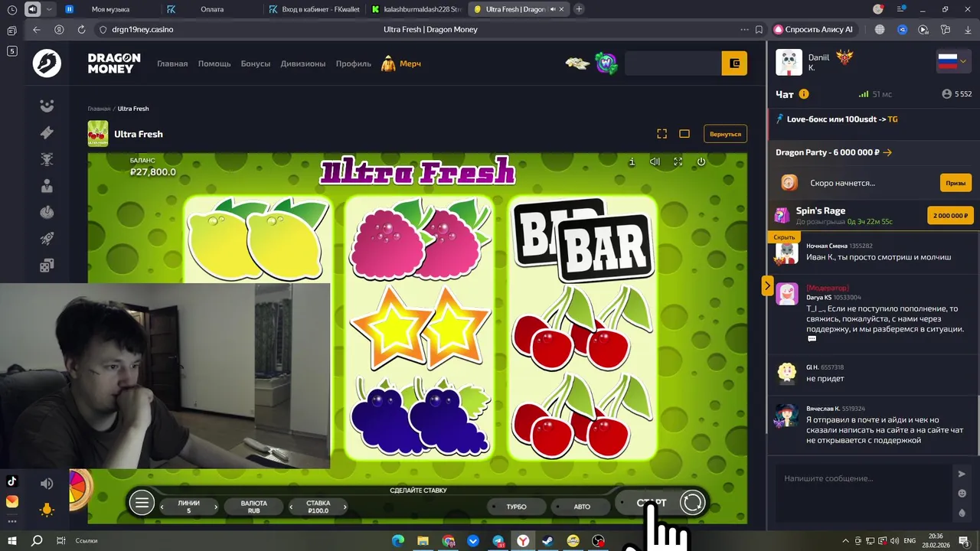This screenshot has width=980, height=551.
Task: Switch to theater wide view icon
Action: click(684, 134)
